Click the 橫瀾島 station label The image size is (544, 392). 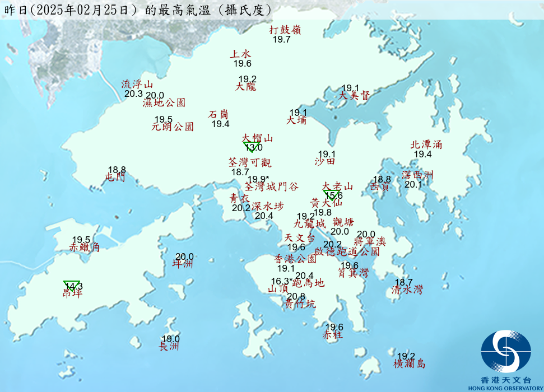point(410,365)
